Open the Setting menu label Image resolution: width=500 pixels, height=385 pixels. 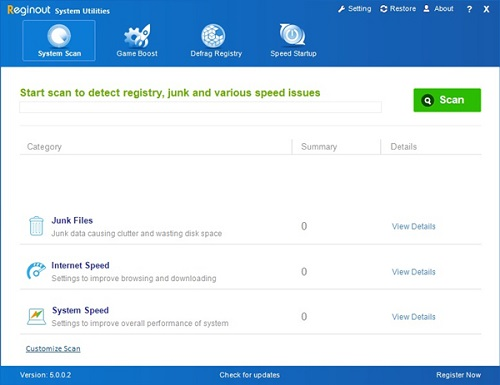[359, 9]
